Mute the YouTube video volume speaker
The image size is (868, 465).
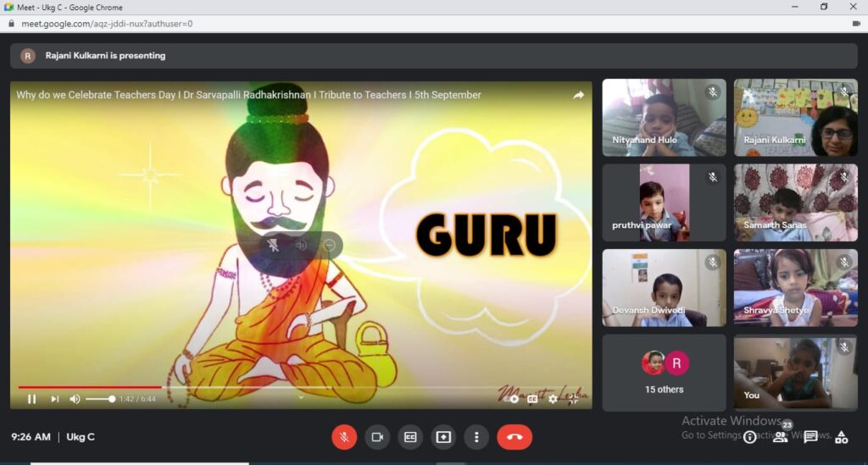pos(75,399)
